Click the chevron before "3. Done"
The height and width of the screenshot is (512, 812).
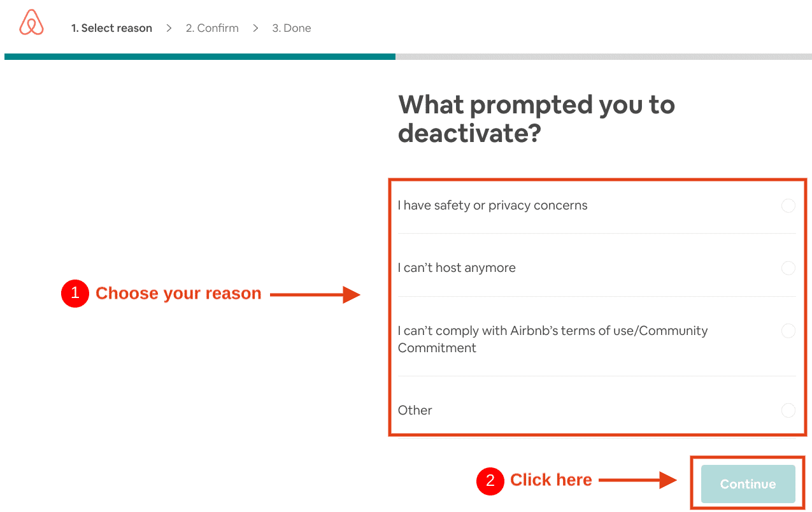click(x=255, y=28)
